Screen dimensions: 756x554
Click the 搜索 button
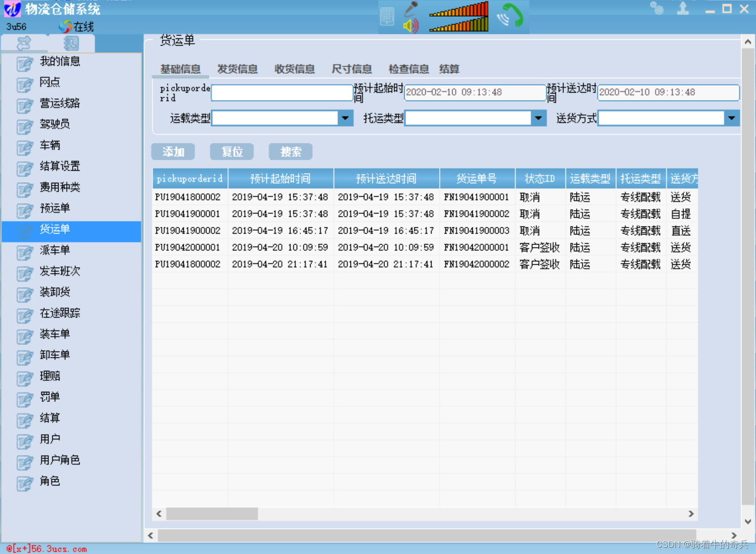pyautogui.click(x=291, y=152)
